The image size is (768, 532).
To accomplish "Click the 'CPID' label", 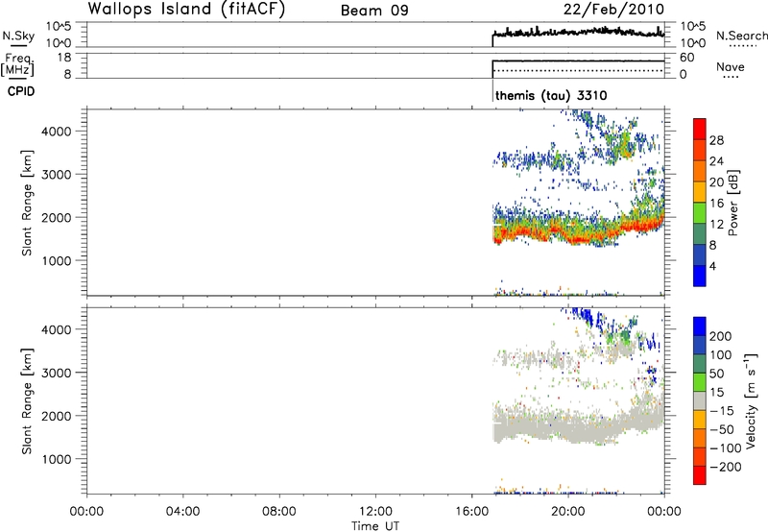I will 21,91.
